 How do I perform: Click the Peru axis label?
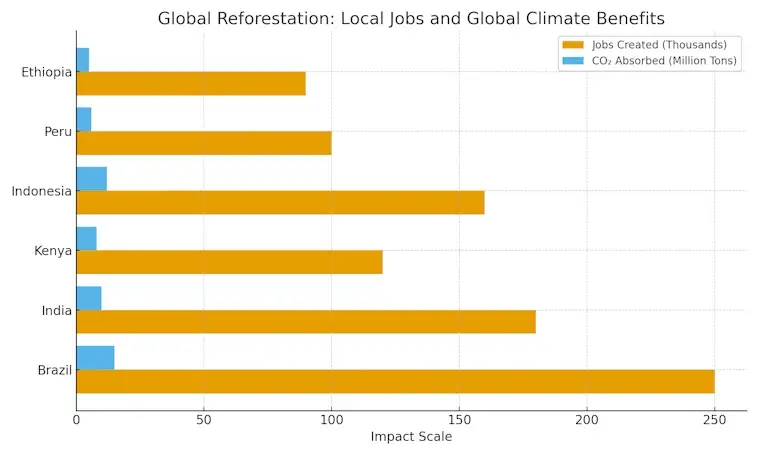coord(58,132)
